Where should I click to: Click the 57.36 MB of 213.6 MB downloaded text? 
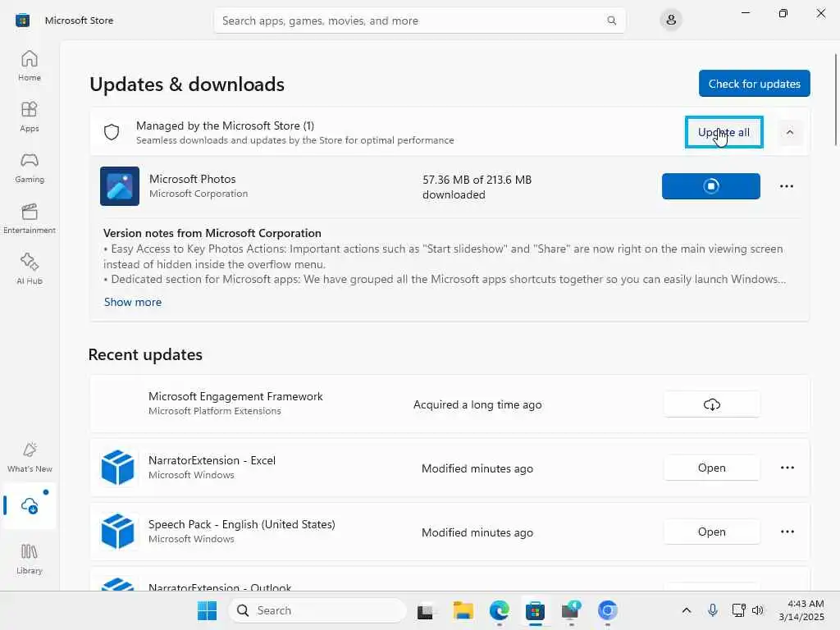coord(477,187)
